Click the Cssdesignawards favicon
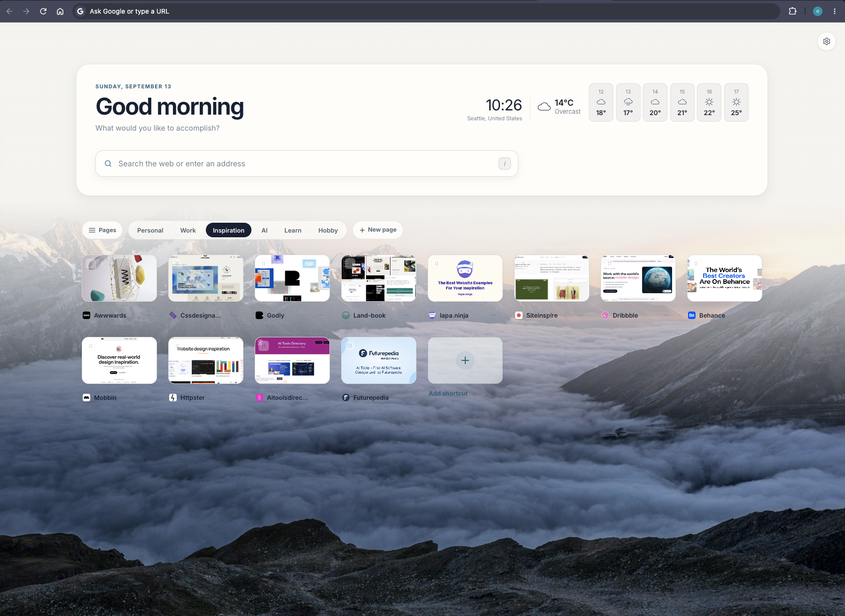 173,315
